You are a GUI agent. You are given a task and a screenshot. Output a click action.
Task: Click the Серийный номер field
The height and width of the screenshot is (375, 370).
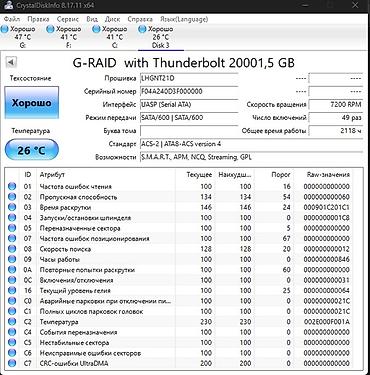click(x=189, y=91)
